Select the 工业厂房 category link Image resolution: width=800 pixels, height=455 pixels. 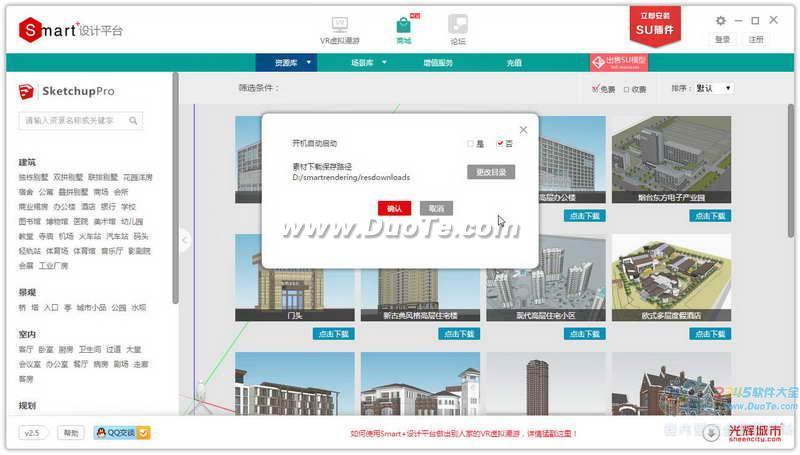(53, 266)
